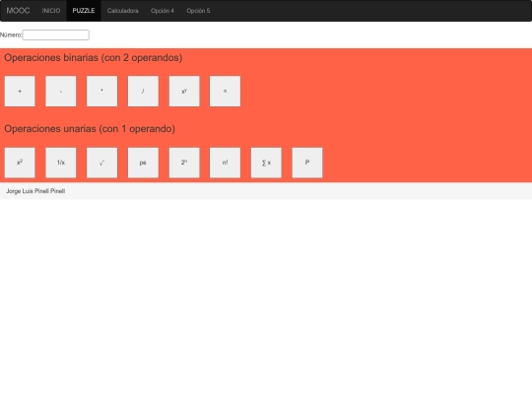Screen dimensions: 532x399
Task: Click the x to the power y button
Action: (x=184, y=92)
